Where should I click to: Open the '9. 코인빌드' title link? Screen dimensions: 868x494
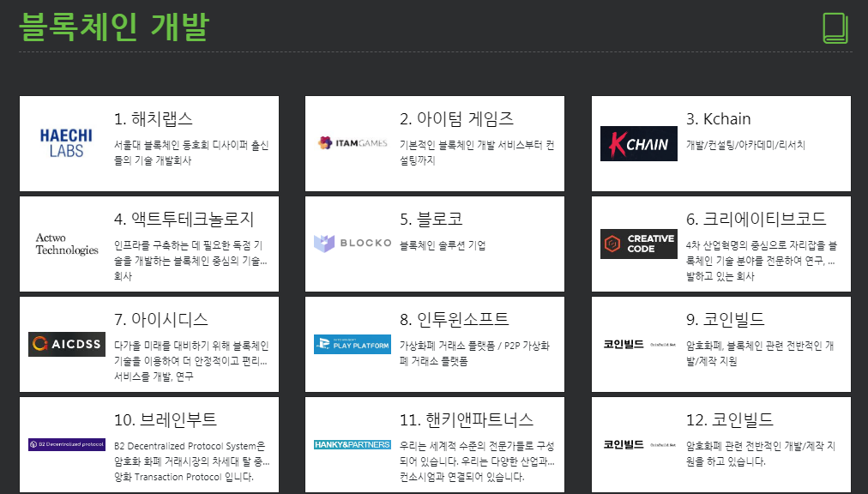[x=725, y=320]
